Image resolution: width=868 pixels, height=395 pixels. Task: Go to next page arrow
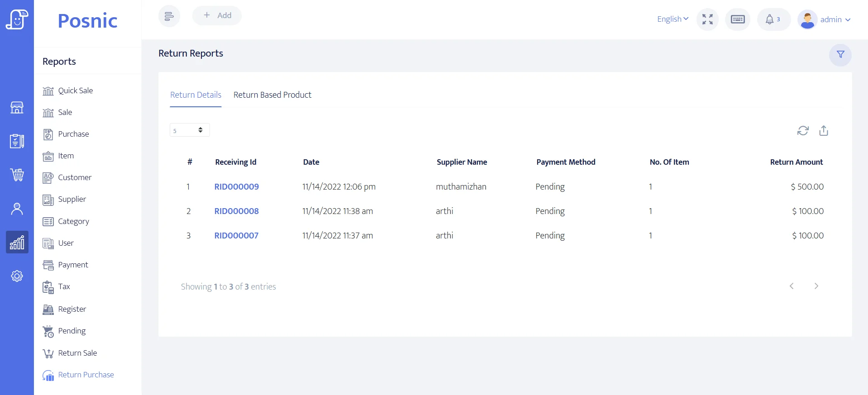(x=816, y=286)
